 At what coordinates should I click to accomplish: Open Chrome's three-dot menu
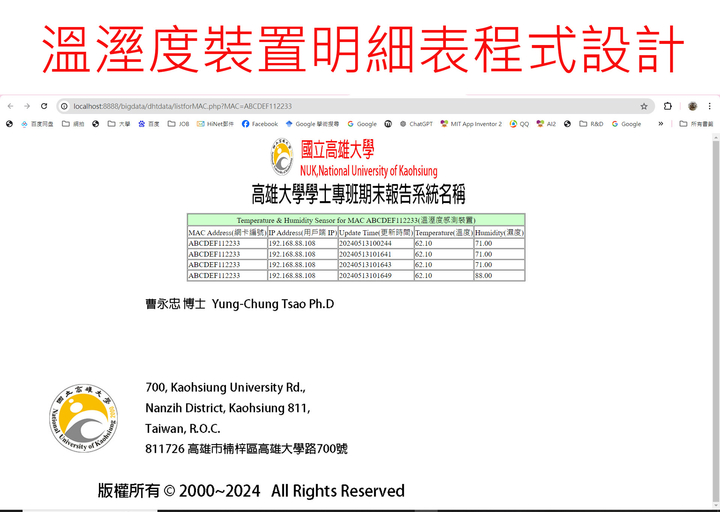(710, 106)
